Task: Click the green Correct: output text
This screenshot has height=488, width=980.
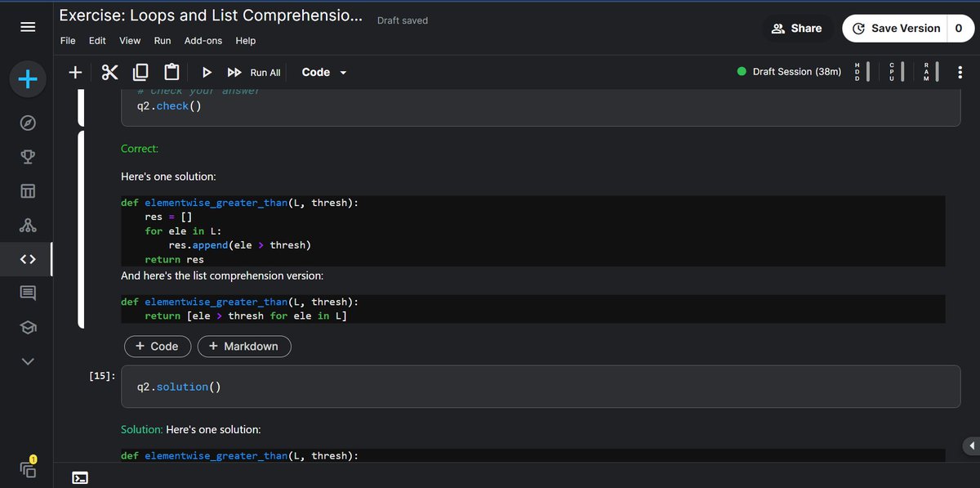Action: point(140,149)
